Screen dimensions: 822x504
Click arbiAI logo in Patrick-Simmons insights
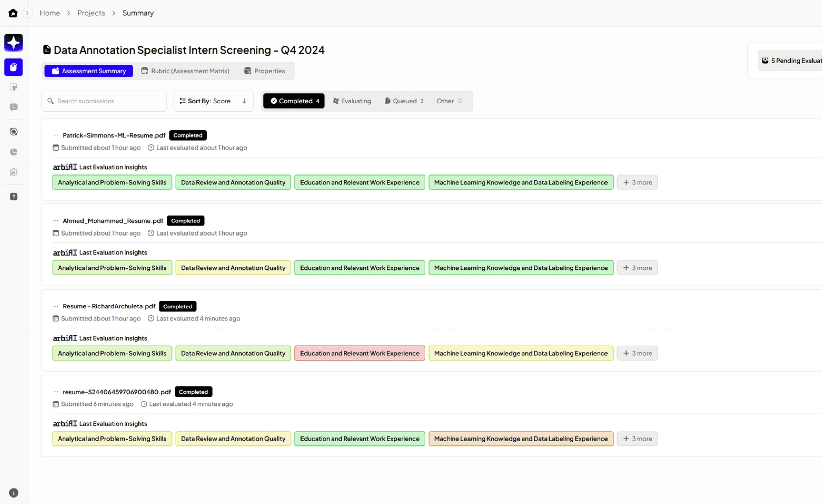pyautogui.click(x=65, y=167)
